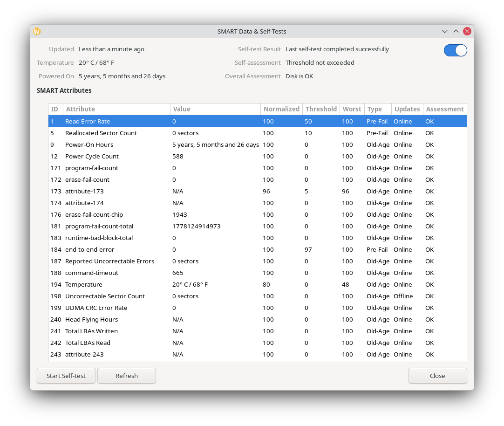Viewport: 504px width, 426px height.
Task: Click the Assessment column header
Action: [444, 109]
